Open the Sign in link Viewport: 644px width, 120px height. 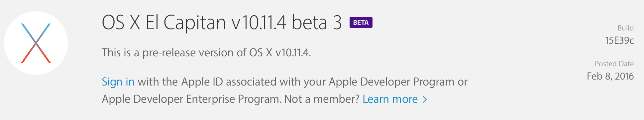(118, 82)
